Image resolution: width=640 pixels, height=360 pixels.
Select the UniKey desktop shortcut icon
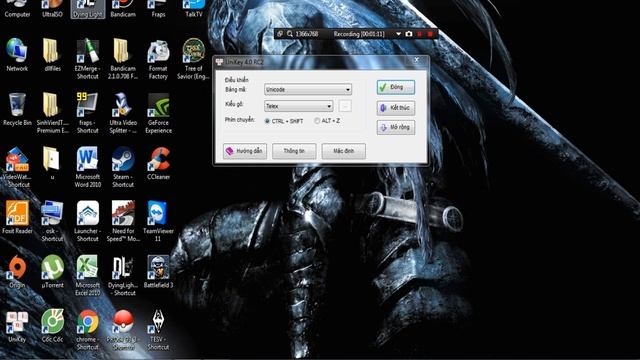point(17,326)
